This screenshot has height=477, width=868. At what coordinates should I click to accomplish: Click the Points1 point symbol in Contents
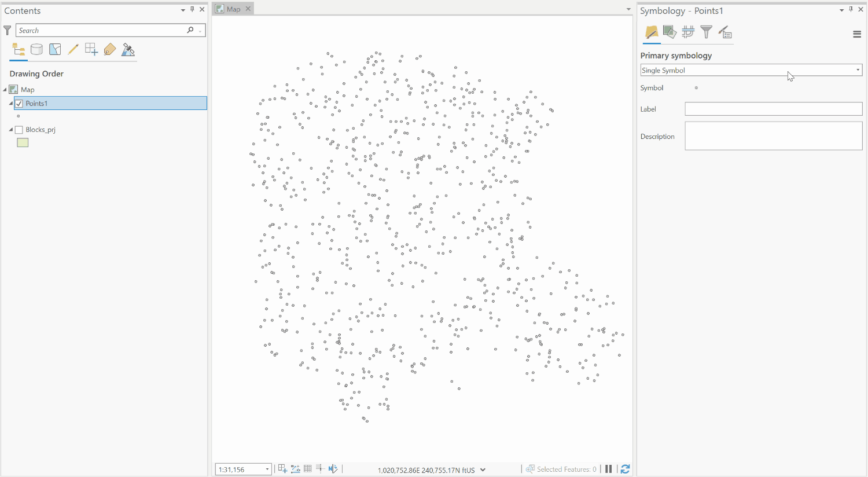(19, 116)
